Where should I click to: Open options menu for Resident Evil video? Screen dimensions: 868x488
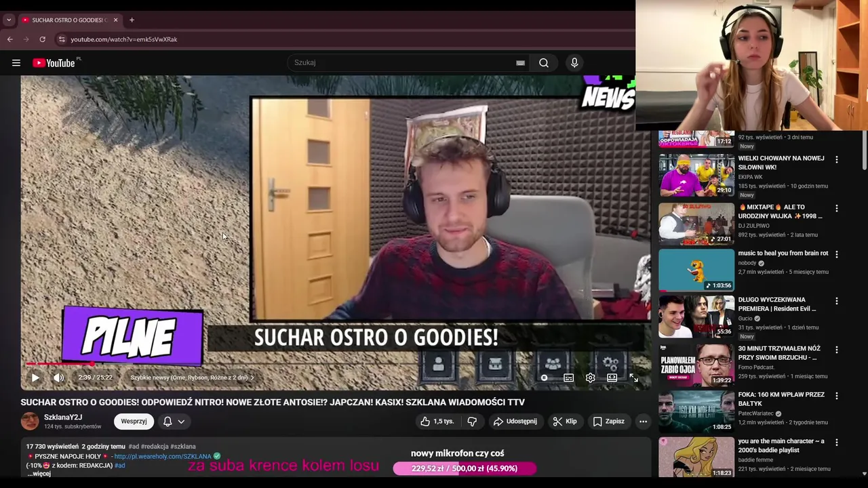(x=836, y=301)
